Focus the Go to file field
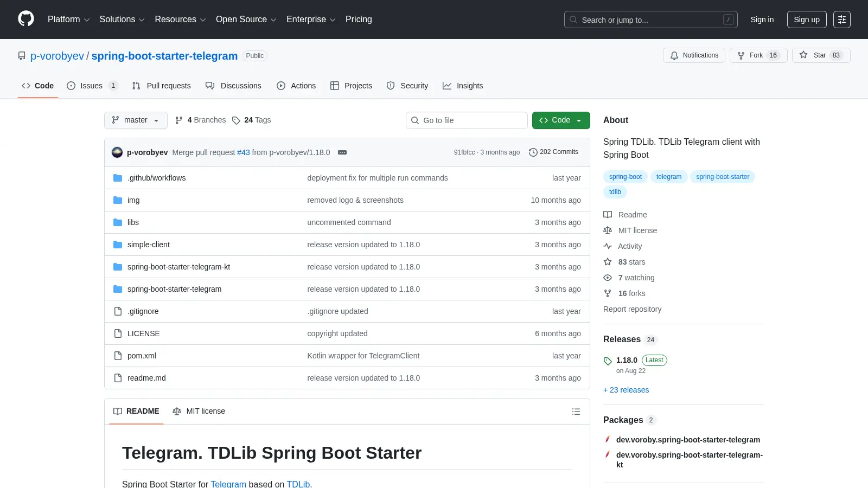The width and height of the screenshot is (868, 488). click(467, 120)
